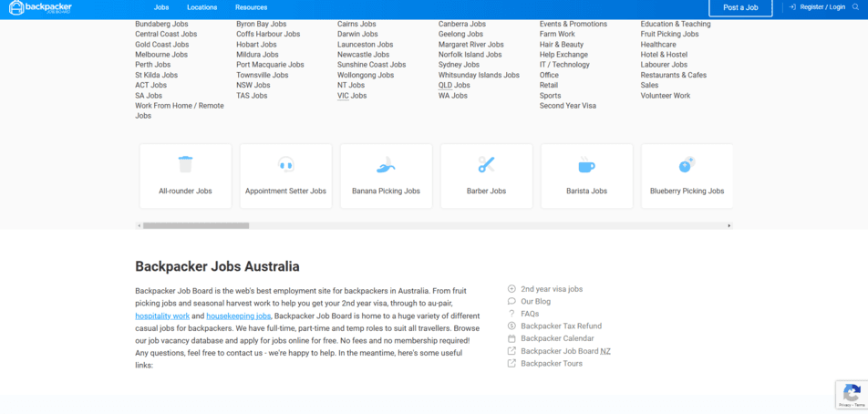Open the Appointment Setter Jobs label
This screenshot has height=414, width=868.
[x=285, y=191]
